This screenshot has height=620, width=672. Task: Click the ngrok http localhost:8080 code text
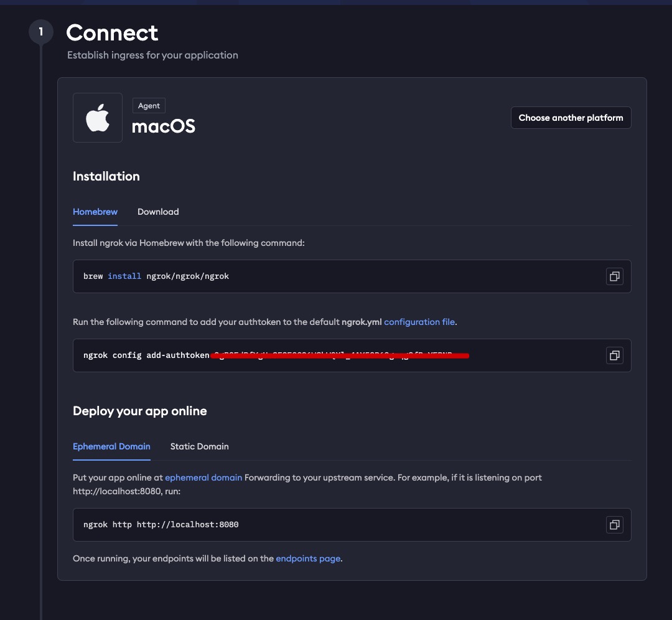(161, 524)
